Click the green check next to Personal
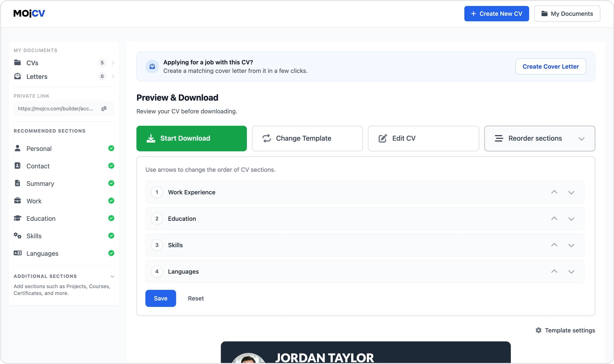The image size is (614, 364). (x=111, y=148)
